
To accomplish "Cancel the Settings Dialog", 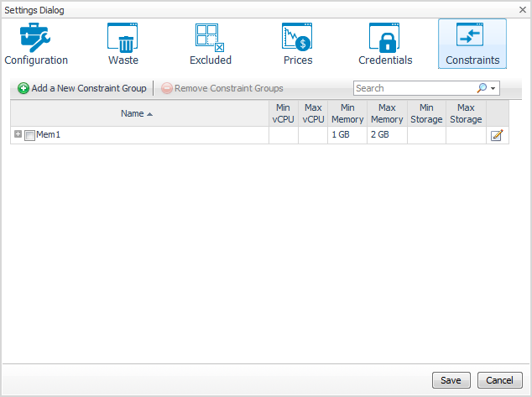I will coord(500,380).
